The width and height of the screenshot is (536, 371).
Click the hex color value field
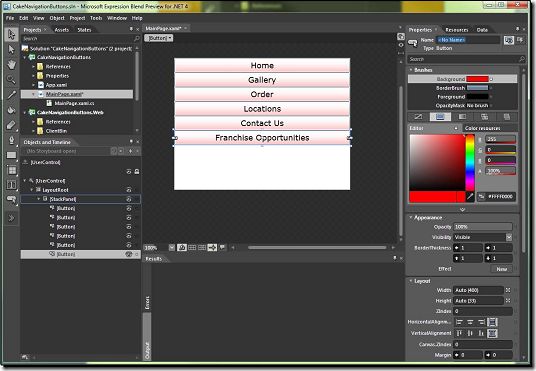(x=500, y=197)
